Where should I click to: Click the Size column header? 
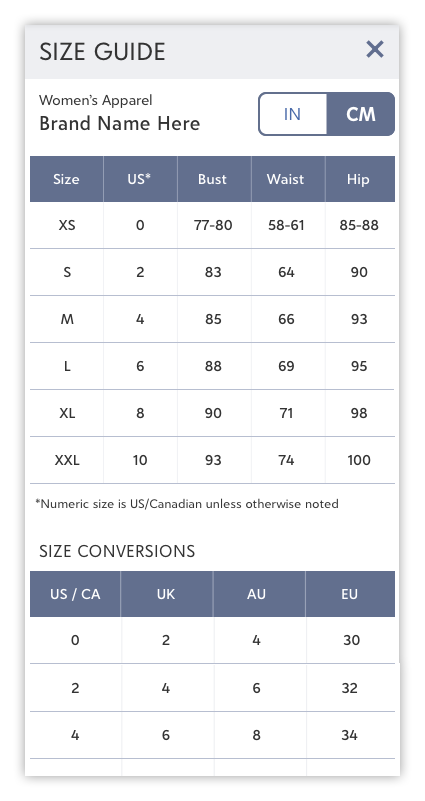(x=66, y=179)
